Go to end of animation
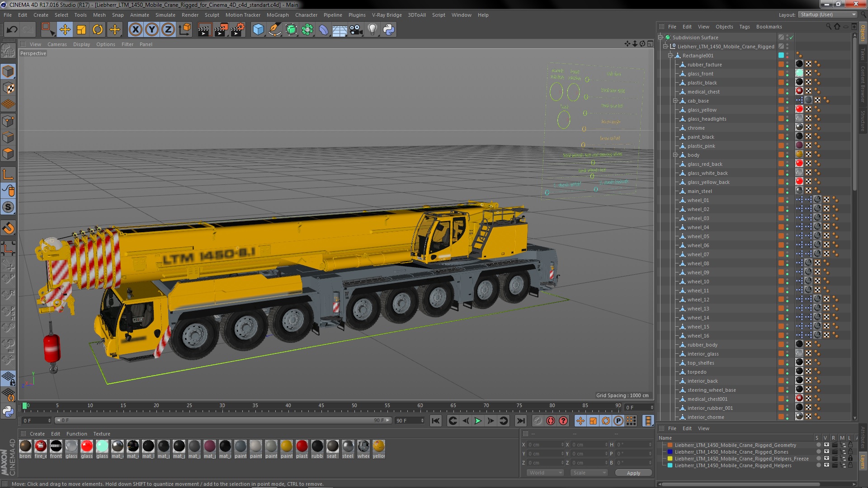Screen dimensions: 868x488 [521, 421]
